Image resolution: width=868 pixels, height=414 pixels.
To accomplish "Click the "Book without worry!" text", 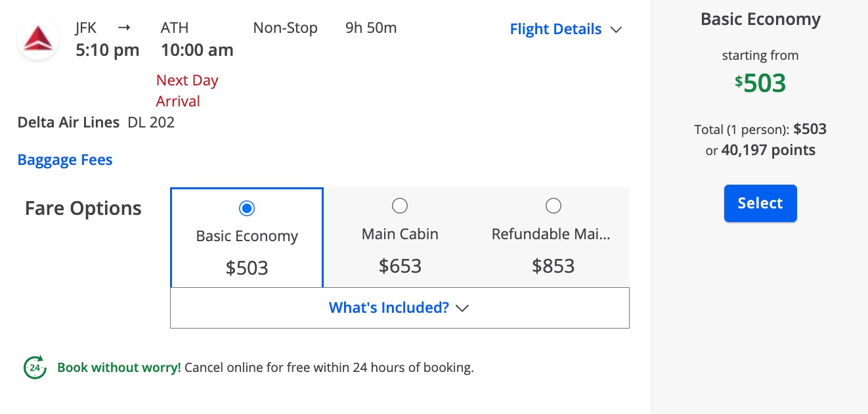I will pyautogui.click(x=119, y=367).
